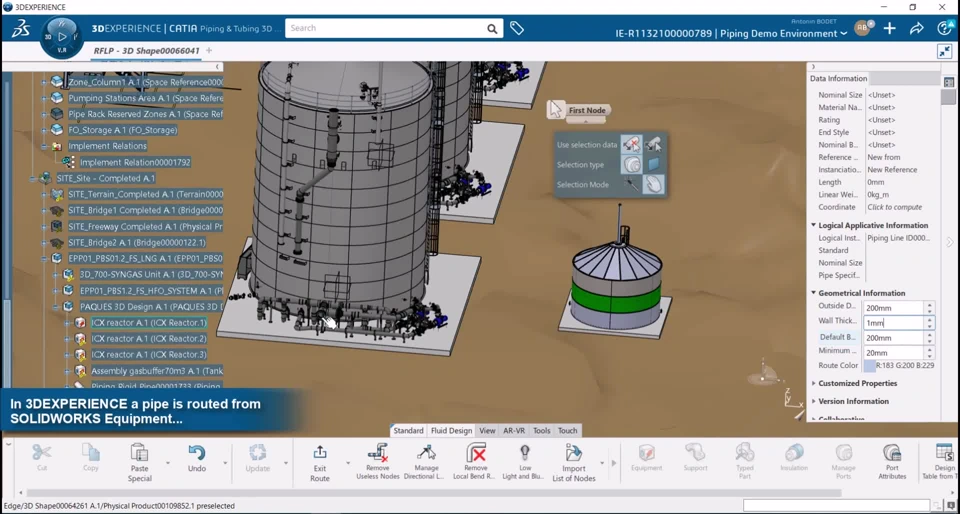Viewport: 960px width, 514px height.
Task: Open the help question mark icon
Action: pos(944,28)
